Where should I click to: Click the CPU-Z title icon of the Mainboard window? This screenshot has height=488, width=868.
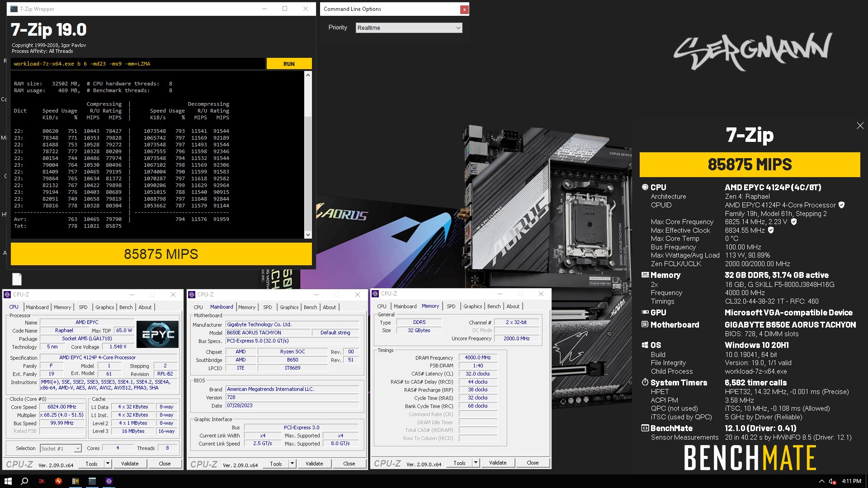tap(192, 294)
